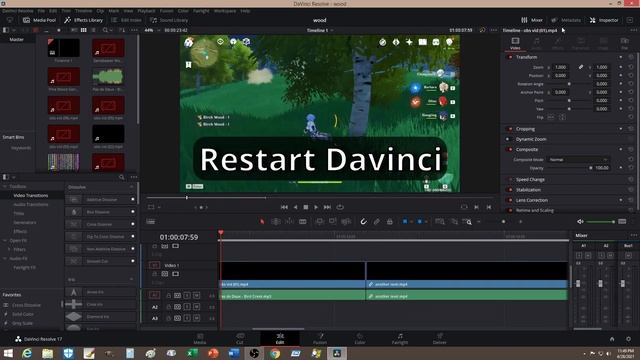
Task: Select the Dynamic Trim mode tool
Action: (289, 222)
